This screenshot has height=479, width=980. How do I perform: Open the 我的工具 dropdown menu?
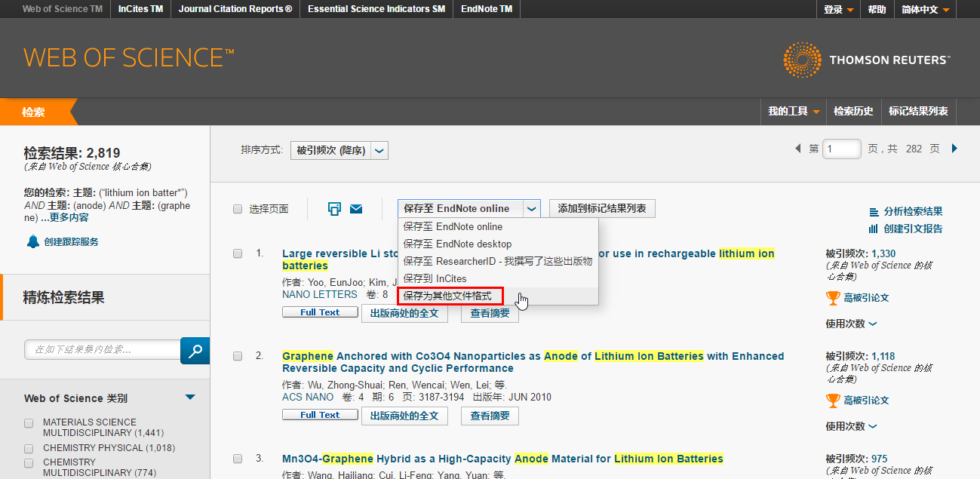[794, 111]
